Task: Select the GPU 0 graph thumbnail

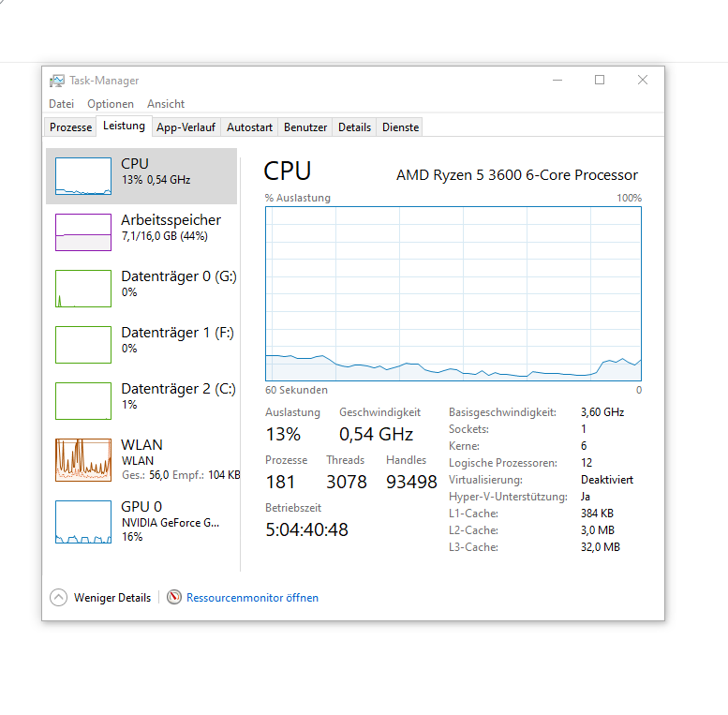Action: (x=83, y=521)
